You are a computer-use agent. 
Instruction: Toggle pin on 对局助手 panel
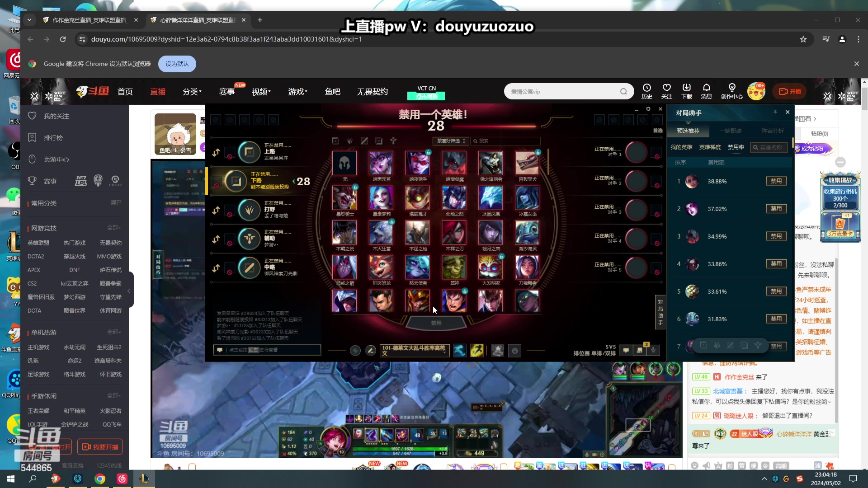775,112
